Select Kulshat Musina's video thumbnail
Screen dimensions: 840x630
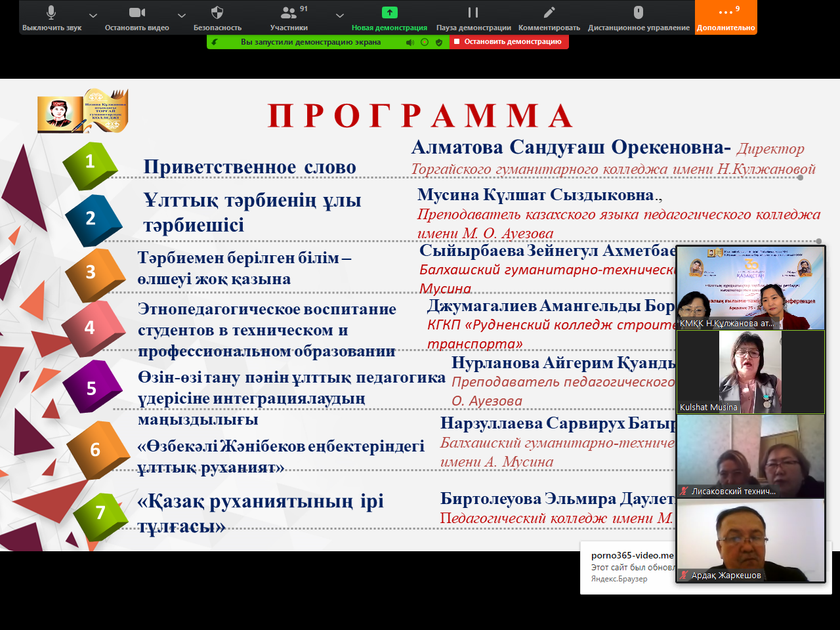pyautogui.click(x=751, y=371)
